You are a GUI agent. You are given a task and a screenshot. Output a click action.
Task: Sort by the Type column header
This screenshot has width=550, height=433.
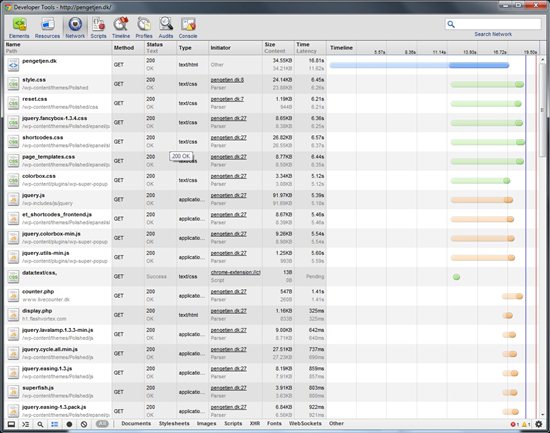[x=192, y=48]
